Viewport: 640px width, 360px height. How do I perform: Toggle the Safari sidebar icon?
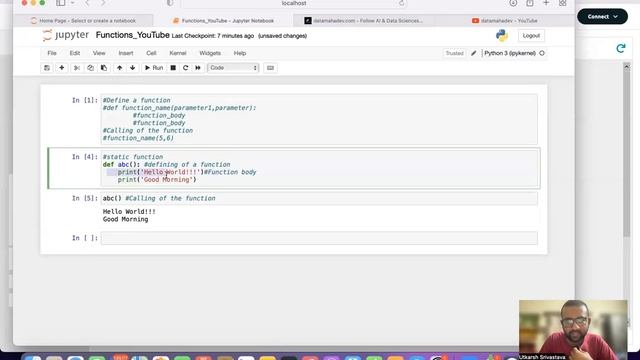pos(60,3)
